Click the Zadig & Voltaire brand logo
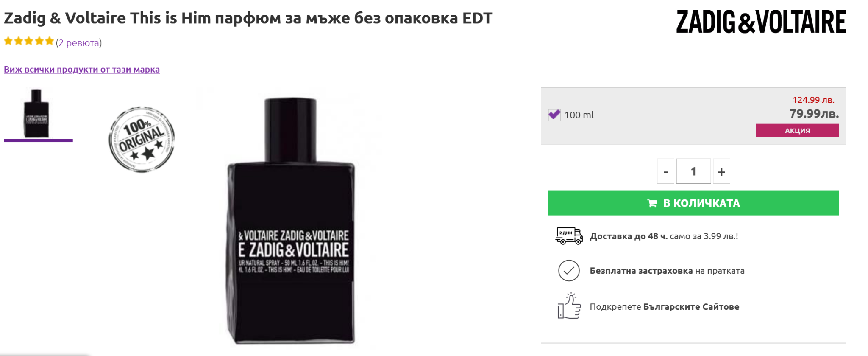868x356 pixels. click(x=761, y=22)
